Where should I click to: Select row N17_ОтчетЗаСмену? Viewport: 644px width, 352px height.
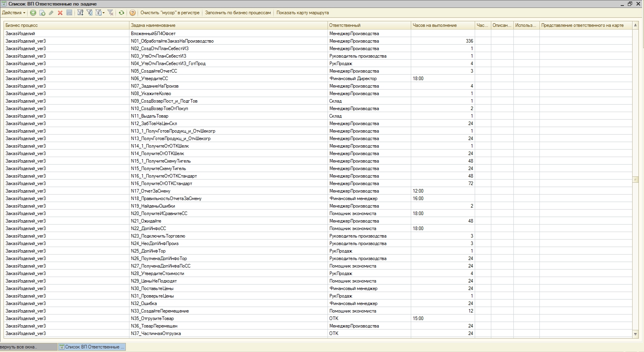(x=318, y=191)
